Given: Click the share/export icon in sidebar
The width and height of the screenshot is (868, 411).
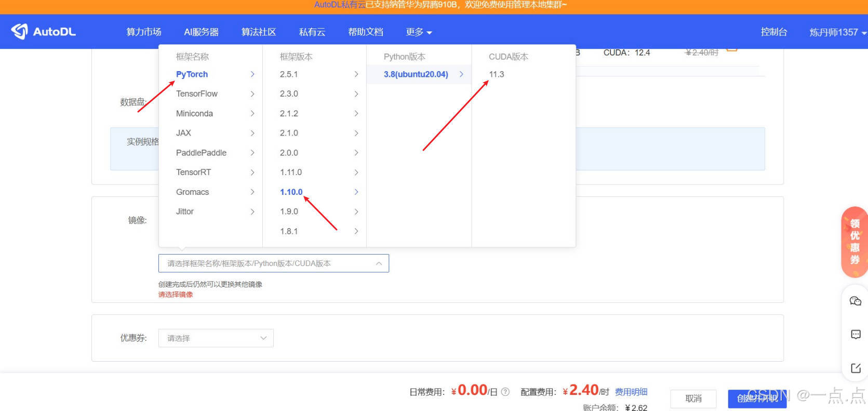Looking at the screenshot, I should [x=856, y=368].
